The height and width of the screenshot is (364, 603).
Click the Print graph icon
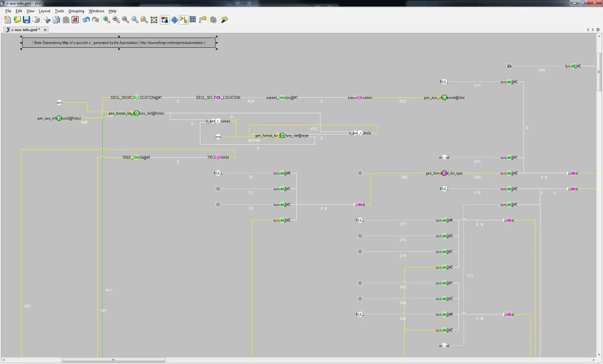(x=37, y=19)
